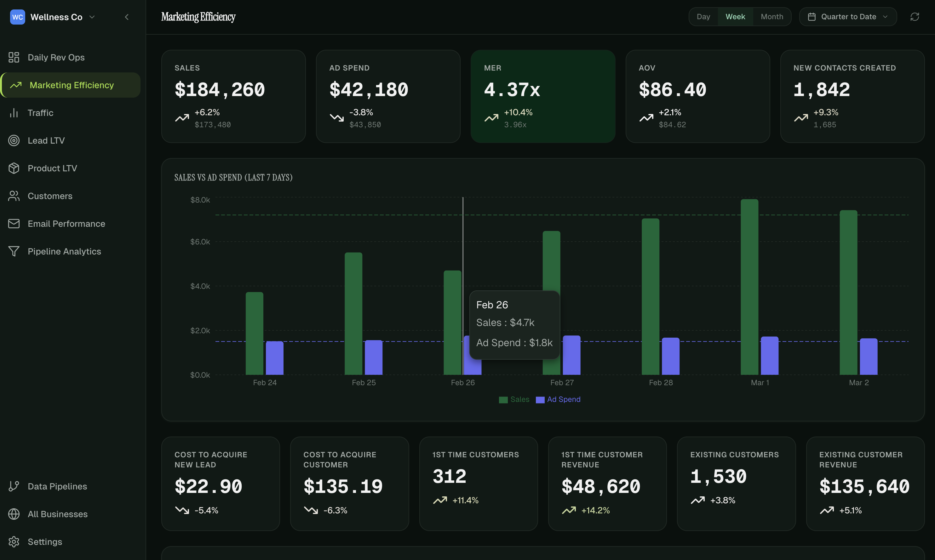Screen dimensions: 935x560
Task: Click the Sales card upward trend icon
Action: pyautogui.click(x=182, y=118)
